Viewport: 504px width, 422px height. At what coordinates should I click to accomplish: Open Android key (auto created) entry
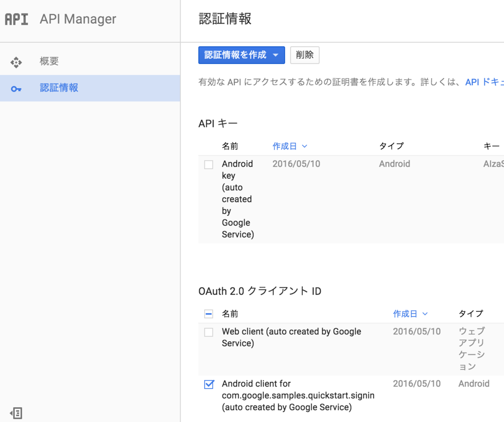(237, 199)
